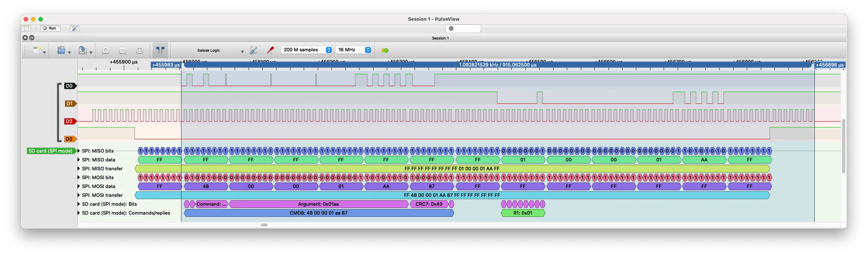
Task: Zoom in on the waveform view
Action: click(106, 50)
